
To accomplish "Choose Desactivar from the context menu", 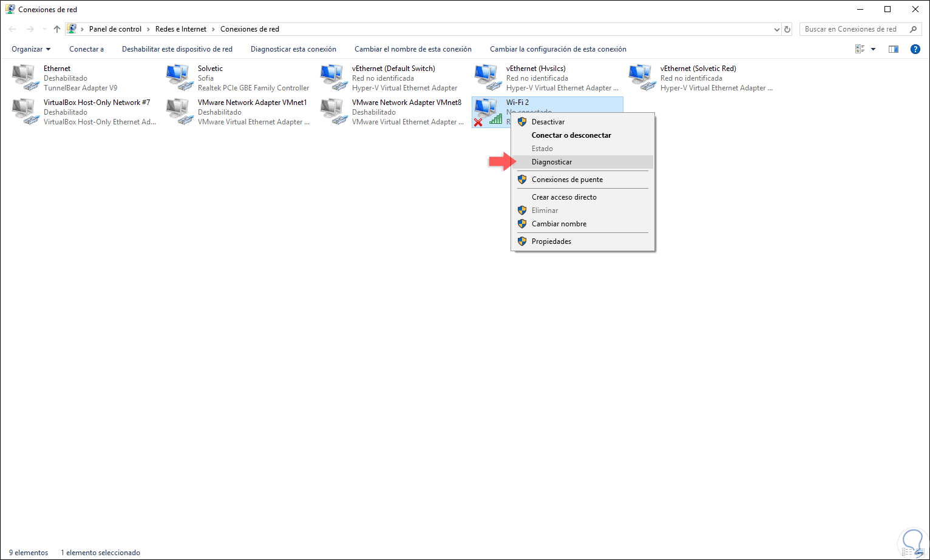I will [583, 122].
